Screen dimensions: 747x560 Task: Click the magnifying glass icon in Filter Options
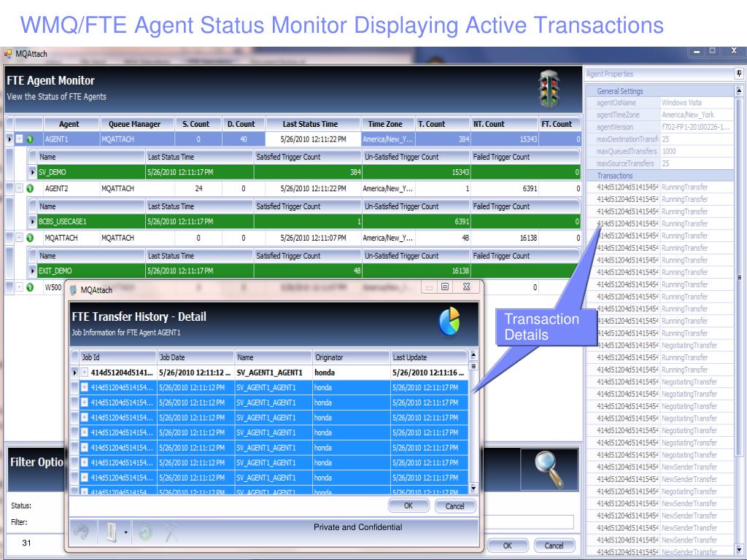point(549,470)
